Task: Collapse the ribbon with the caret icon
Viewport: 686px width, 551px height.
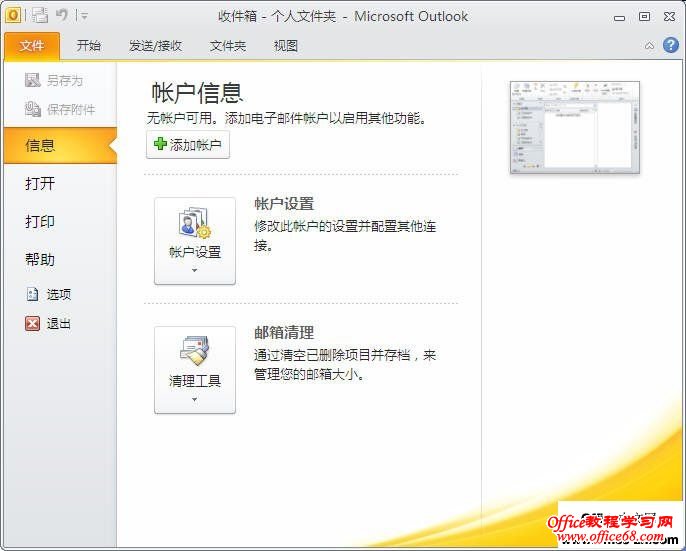Action: pos(650,46)
